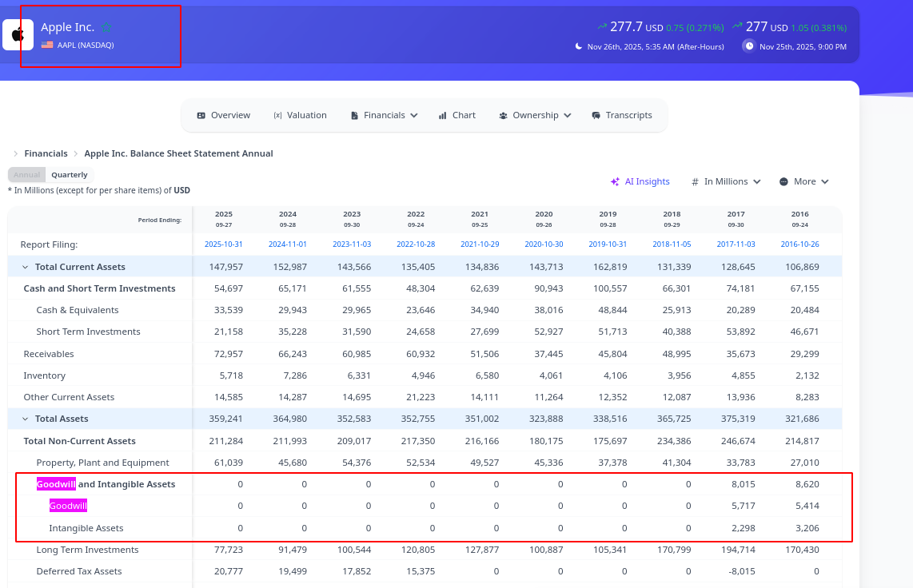Collapse the Total Assets section
Screen dimensions: 913x588
pyautogui.click(x=25, y=419)
